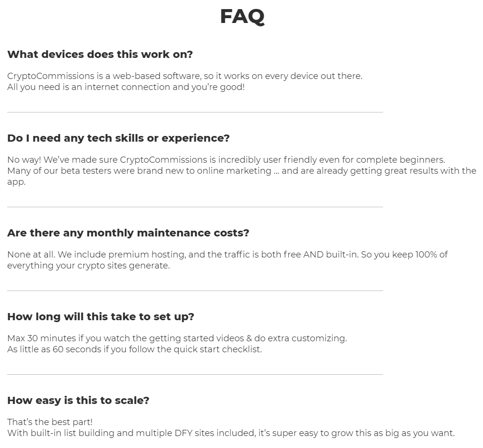Click the divider line below the setup time answer

tap(195, 374)
